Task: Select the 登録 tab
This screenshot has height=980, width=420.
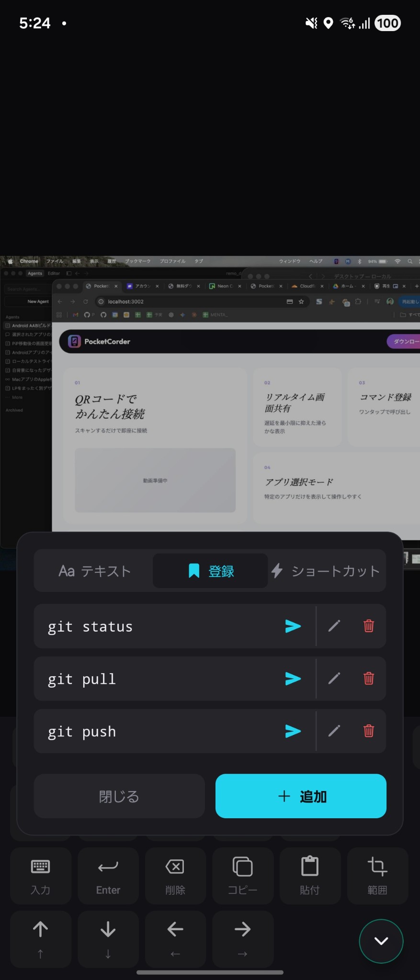Action: pos(210,571)
